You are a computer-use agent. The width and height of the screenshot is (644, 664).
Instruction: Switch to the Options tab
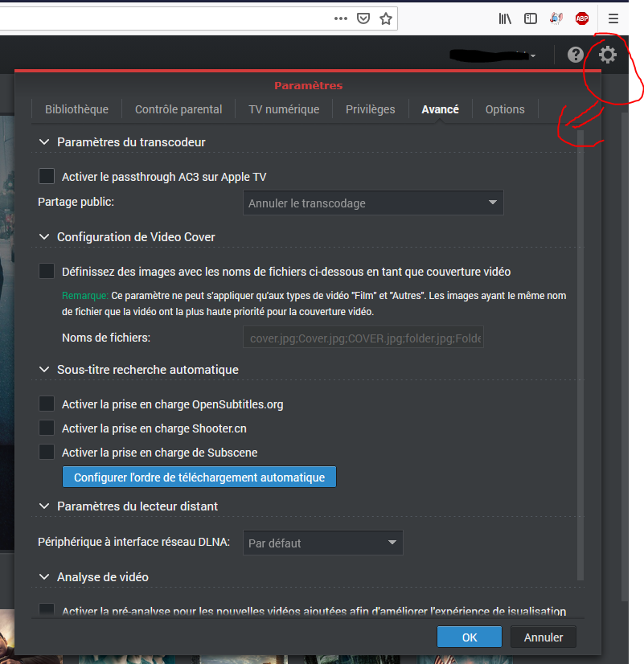point(505,109)
